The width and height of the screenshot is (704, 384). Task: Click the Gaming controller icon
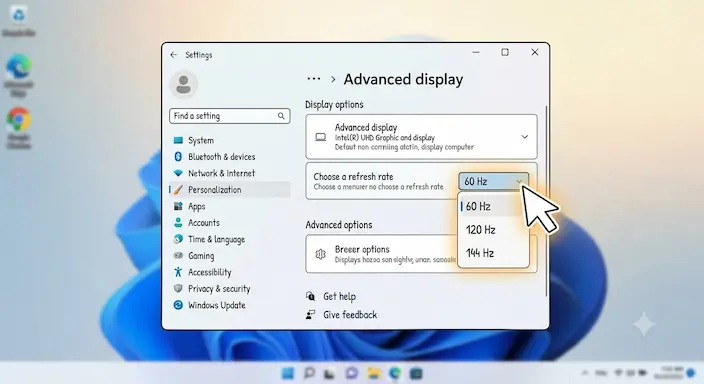[x=178, y=256]
